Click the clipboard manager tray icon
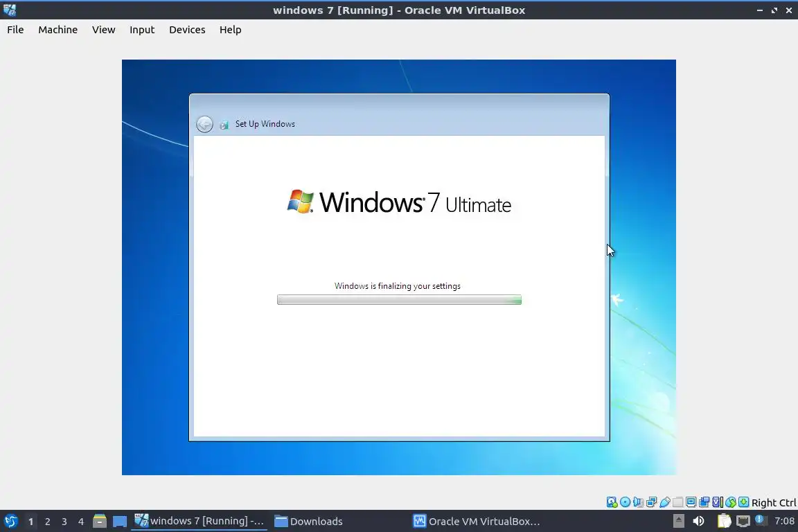 724,521
